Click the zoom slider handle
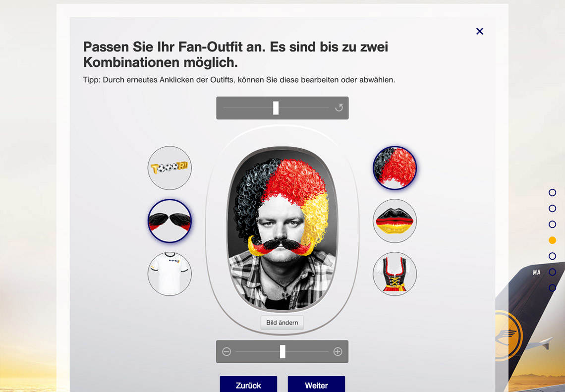This screenshot has width=565, height=392. [282, 352]
